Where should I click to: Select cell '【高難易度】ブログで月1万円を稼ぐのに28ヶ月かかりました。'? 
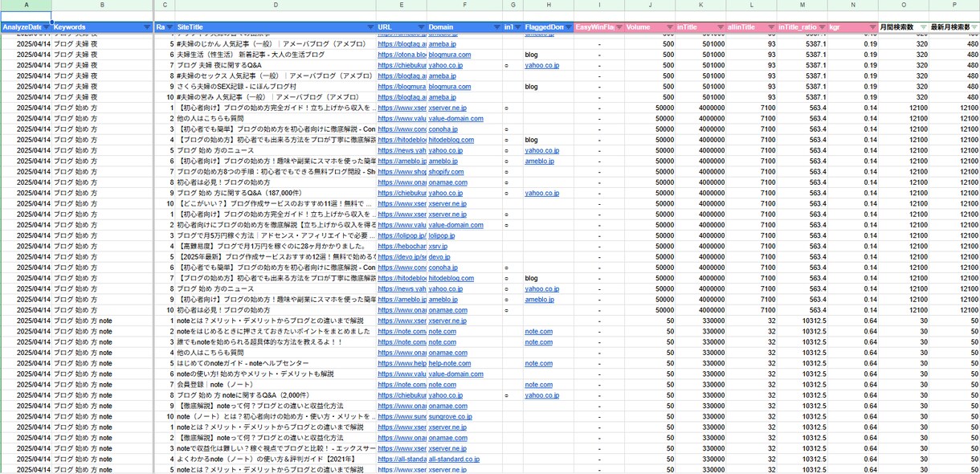click(x=276, y=247)
